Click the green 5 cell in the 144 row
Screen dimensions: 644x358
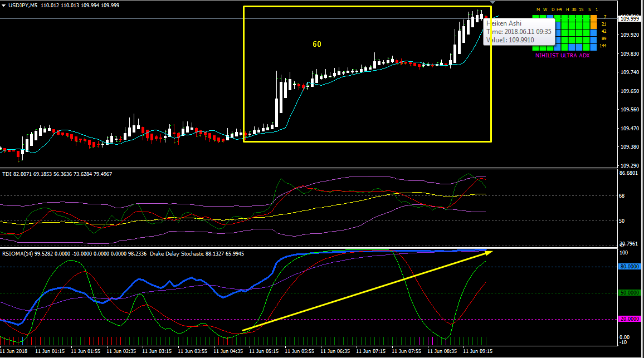587,47
